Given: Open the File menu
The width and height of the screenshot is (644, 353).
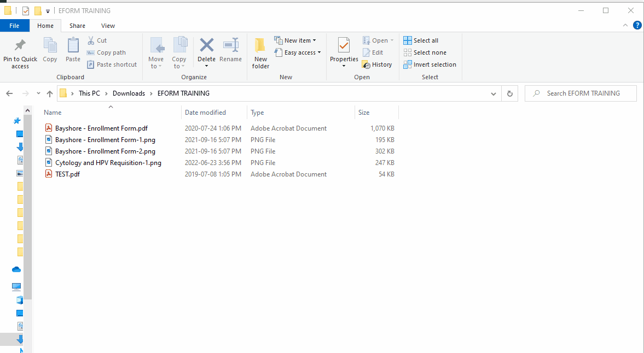Looking at the screenshot, I should (14, 26).
